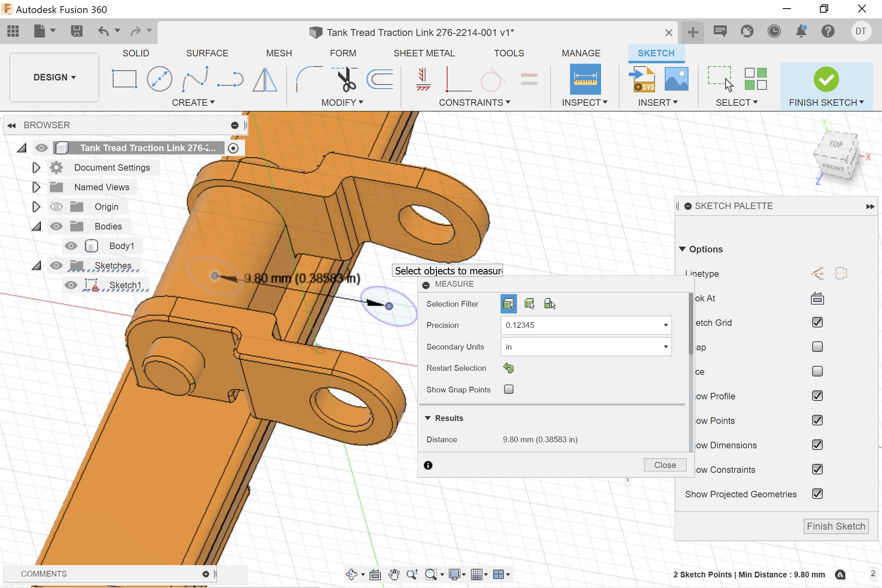The width and height of the screenshot is (882, 588).
Task: Enable the Show Snap Points checkbox
Action: pos(508,390)
